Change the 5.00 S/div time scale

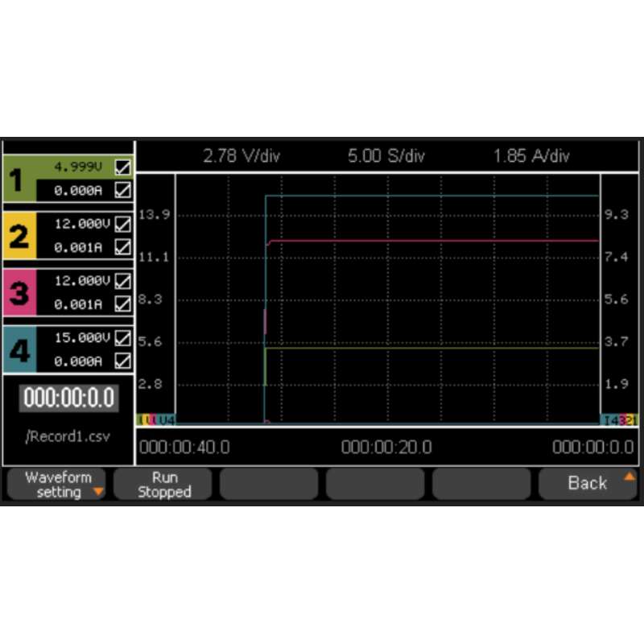(386, 156)
